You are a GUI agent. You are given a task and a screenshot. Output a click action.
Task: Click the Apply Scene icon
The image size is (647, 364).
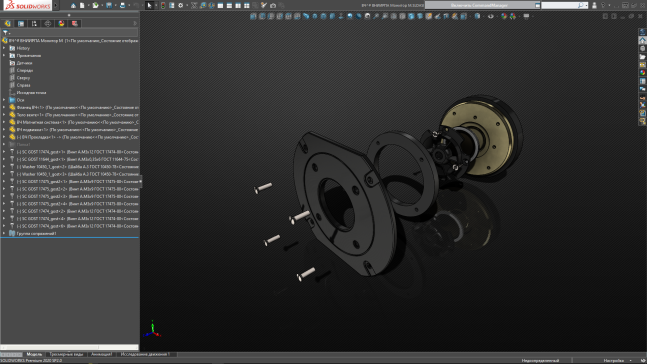tap(513, 17)
